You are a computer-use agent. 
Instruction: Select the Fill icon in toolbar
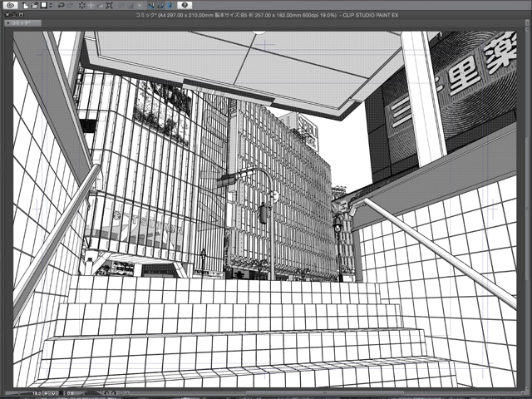[101, 6]
